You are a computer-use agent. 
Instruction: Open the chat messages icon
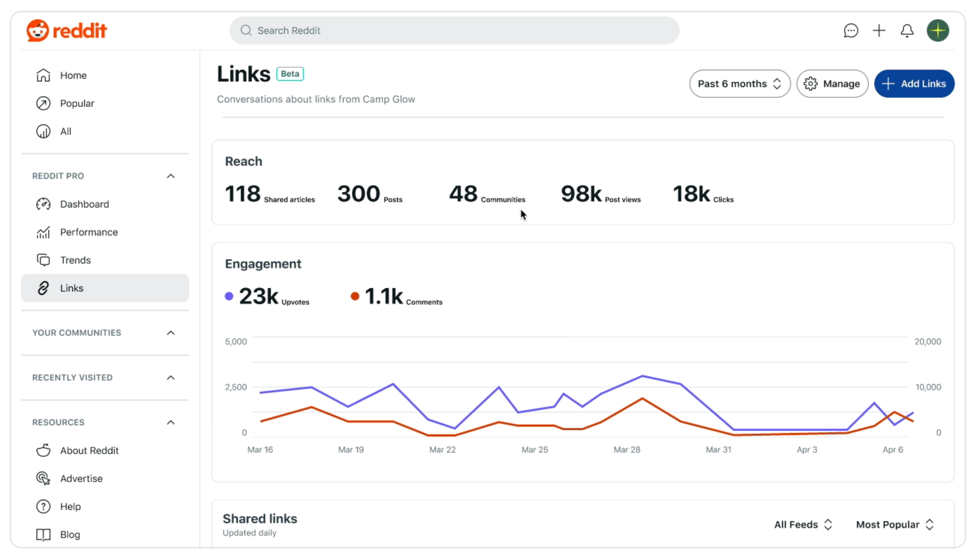850,30
